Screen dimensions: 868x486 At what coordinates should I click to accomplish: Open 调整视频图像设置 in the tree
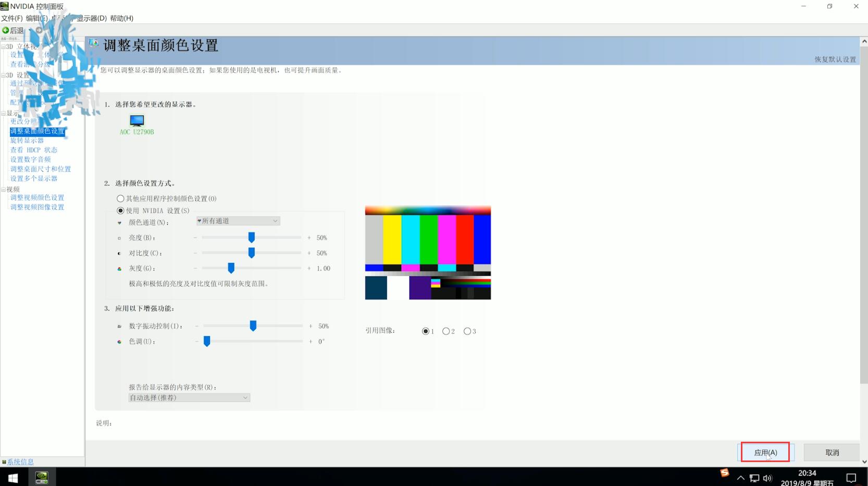coord(37,207)
